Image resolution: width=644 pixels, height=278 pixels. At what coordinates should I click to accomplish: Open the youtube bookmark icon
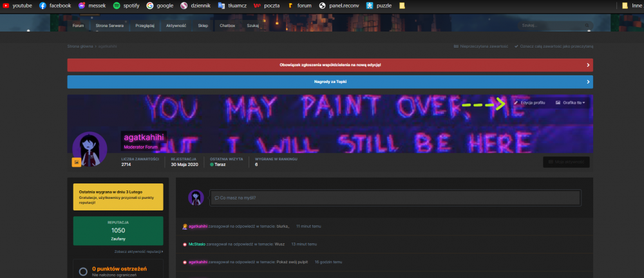point(6,6)
